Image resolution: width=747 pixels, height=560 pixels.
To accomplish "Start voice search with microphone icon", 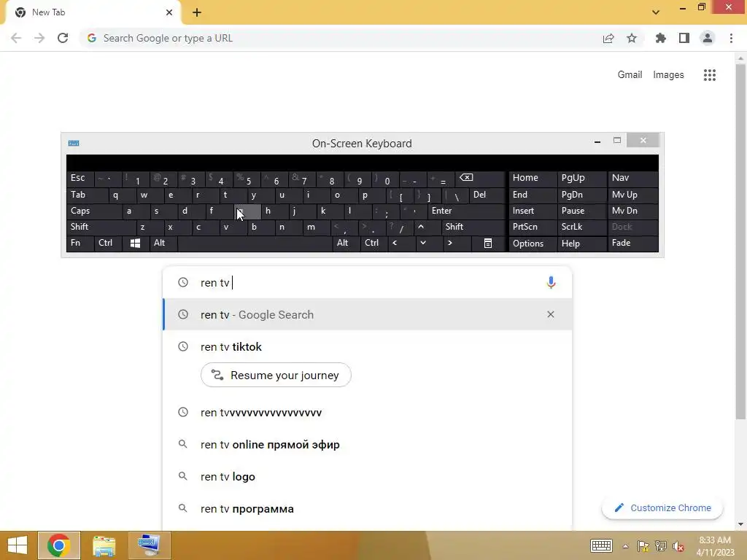I will pos(551,282).
